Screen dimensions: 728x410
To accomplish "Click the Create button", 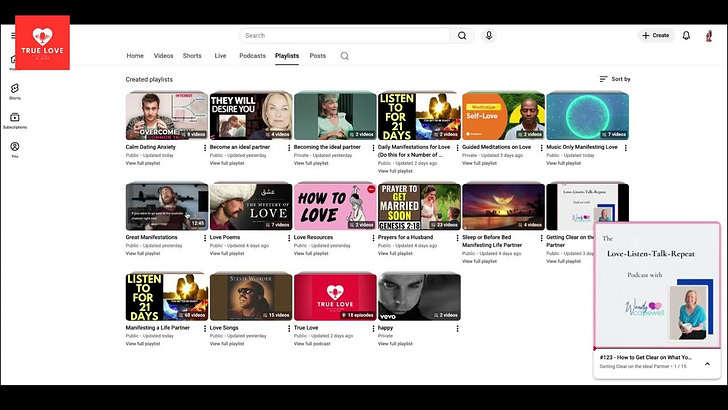I will [655, 35].
